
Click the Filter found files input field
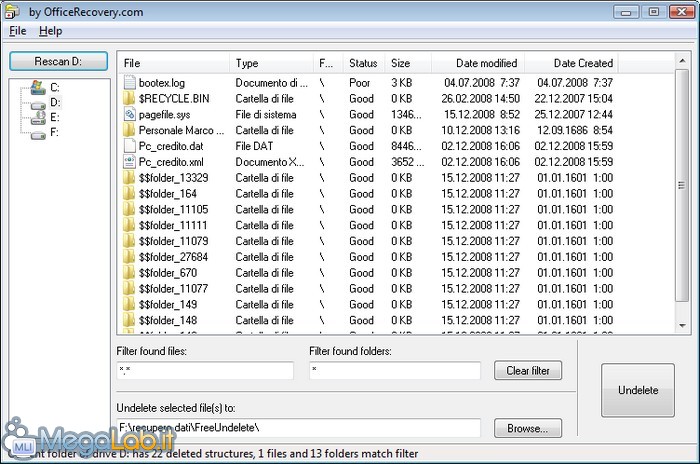point(205,371)
